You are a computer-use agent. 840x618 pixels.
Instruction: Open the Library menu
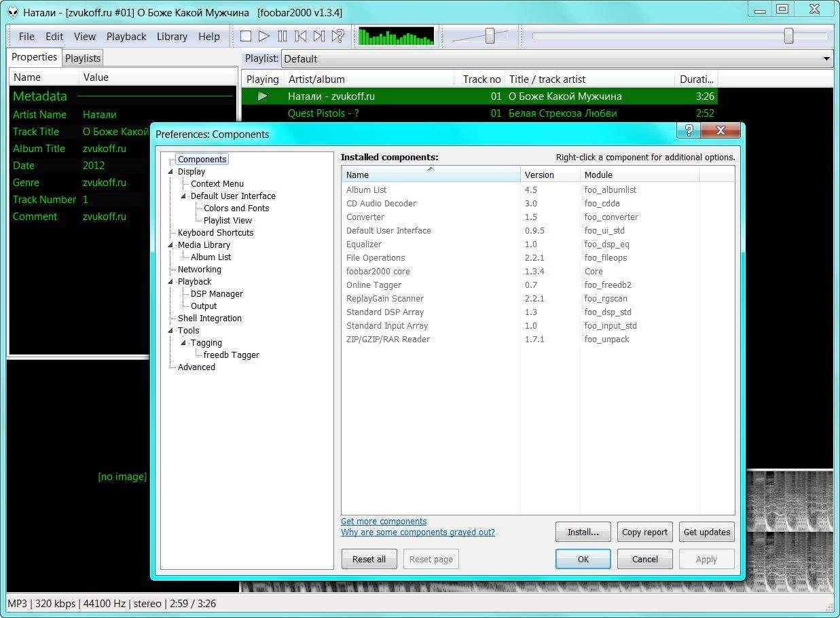click(172, 37)
